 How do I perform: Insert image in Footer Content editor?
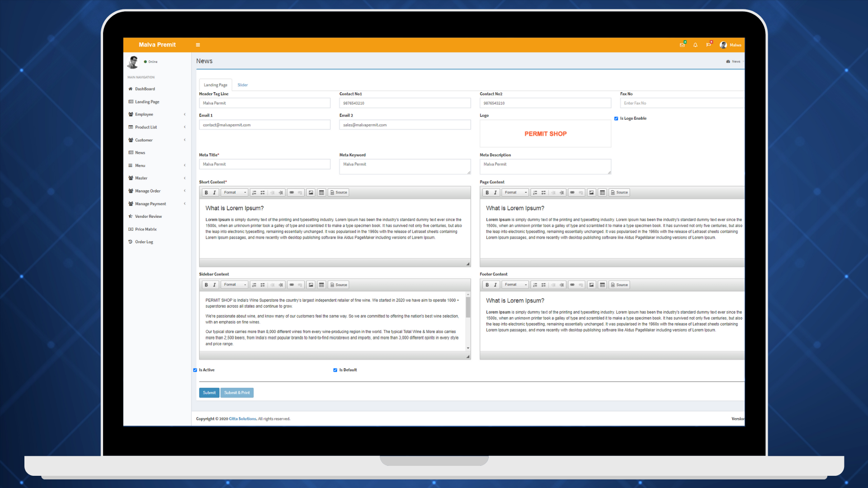pos(592,285)
